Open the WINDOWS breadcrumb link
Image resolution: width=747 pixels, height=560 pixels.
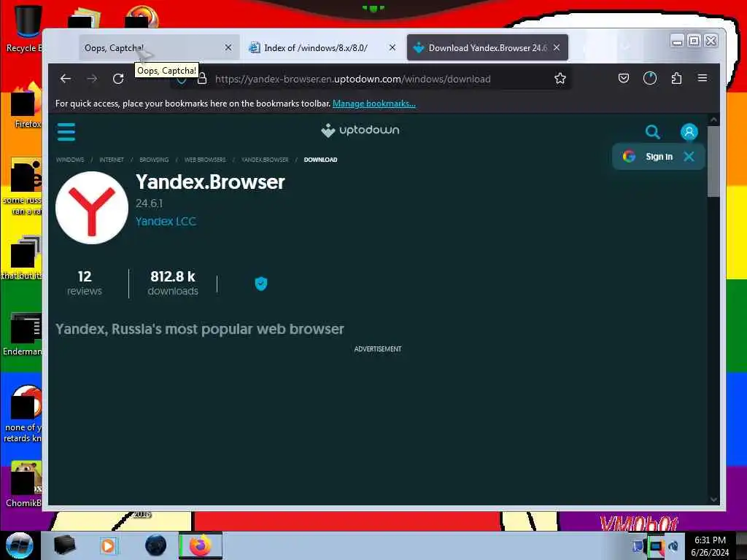point(70,160)
